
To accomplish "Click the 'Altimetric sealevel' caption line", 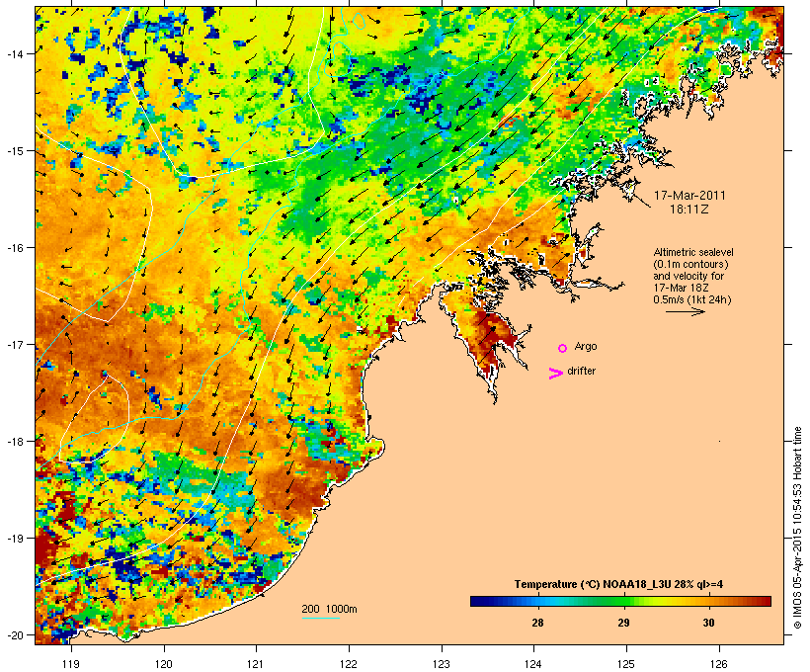I will click(x=692, y=252).
